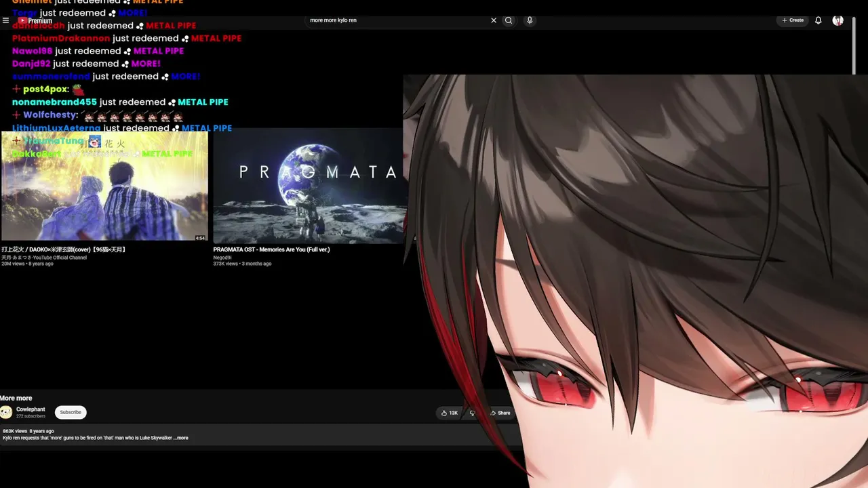Subscribe to the Cowlephant channel

71,412
